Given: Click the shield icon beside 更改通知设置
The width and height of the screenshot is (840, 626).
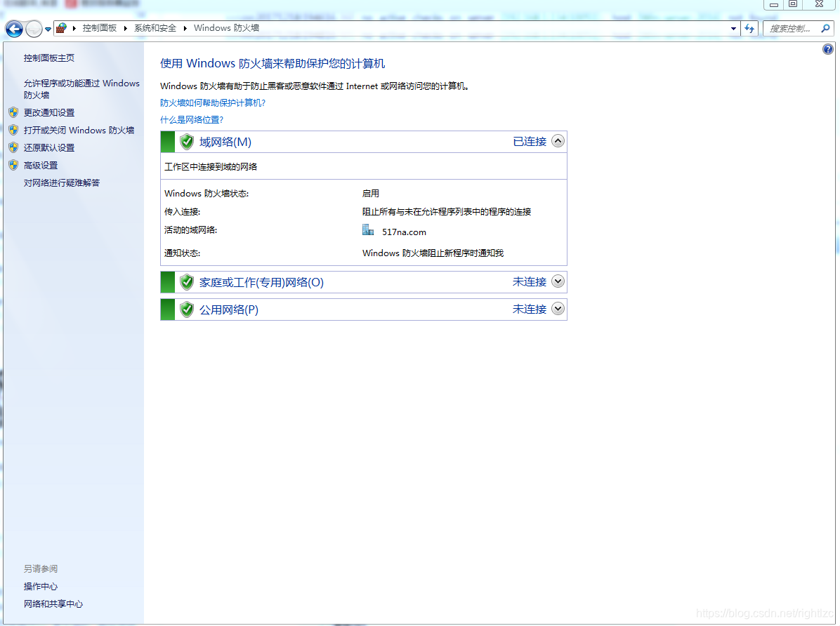Looking at the screenshot, I should (13, 112).
